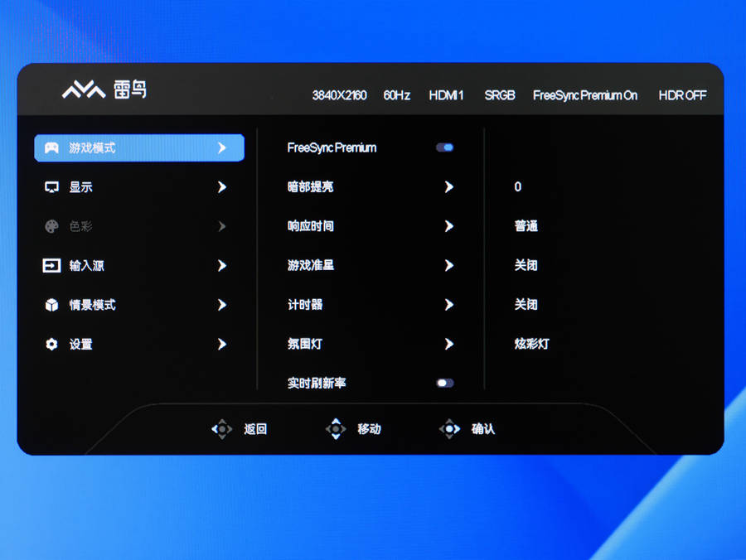Expand the 暗部提亮 option chevron
Viewport: 746px width, 560px height.
(448, 187)
